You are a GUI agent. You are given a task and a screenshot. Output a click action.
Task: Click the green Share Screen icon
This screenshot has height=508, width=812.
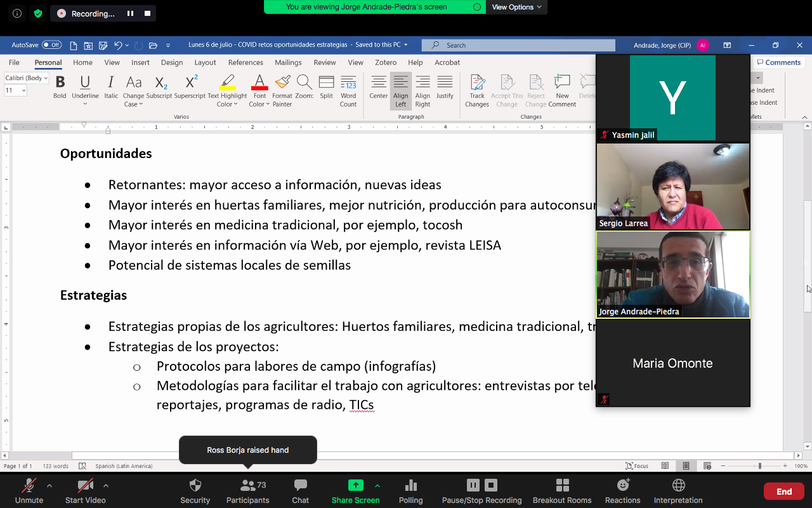[355, 486]
